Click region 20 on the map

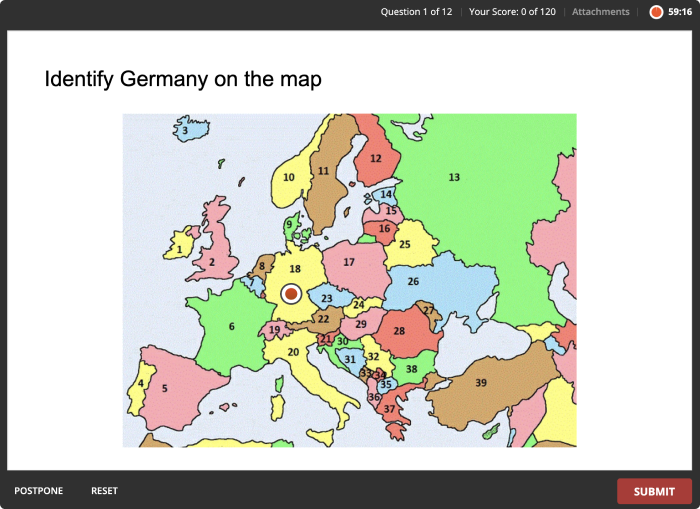click(x=293, y=352)
